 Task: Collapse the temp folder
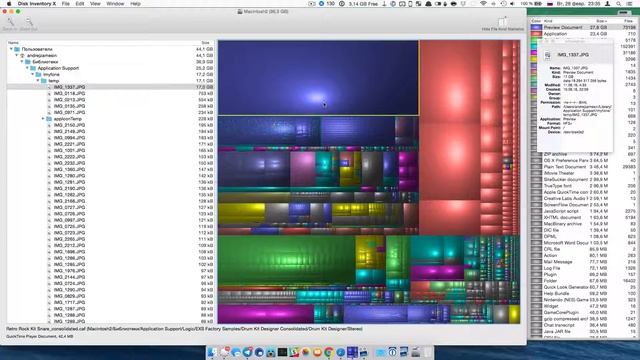38,81
